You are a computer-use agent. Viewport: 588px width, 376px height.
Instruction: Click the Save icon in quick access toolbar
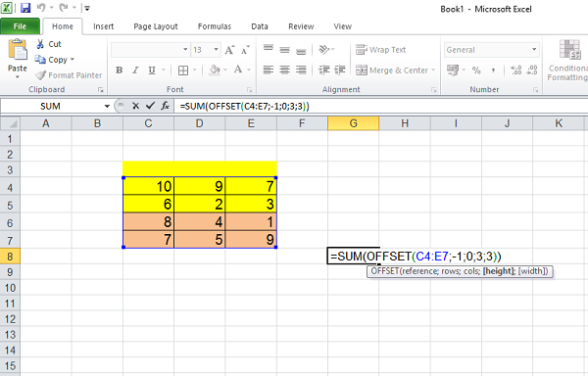25,8
